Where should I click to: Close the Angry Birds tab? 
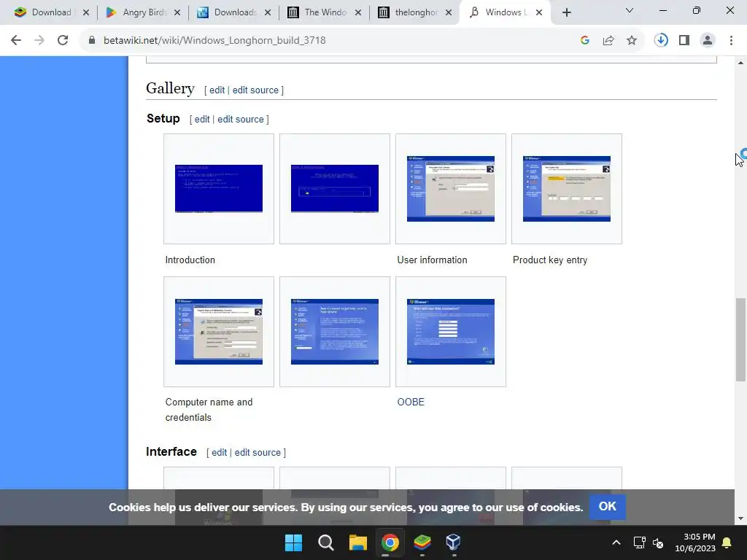pyautogui.click(x=177, y=13)
